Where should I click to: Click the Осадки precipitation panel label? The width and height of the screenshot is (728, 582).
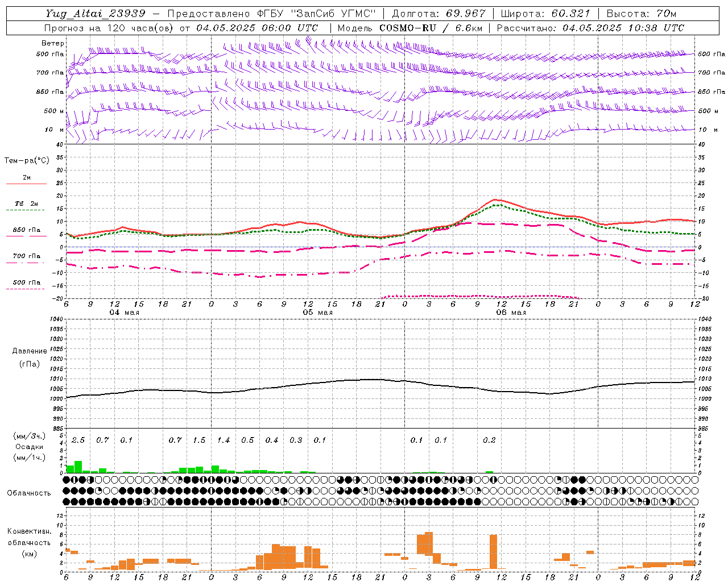29,447
